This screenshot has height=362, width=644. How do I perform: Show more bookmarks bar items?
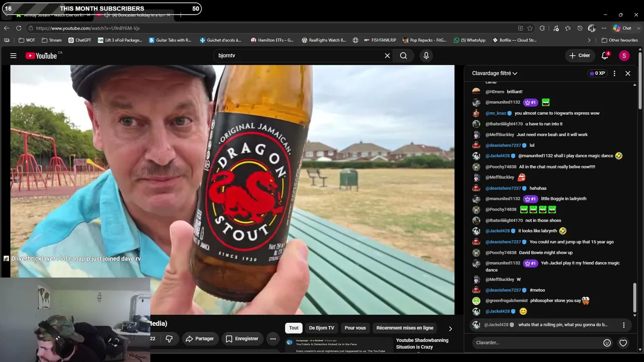589,40
